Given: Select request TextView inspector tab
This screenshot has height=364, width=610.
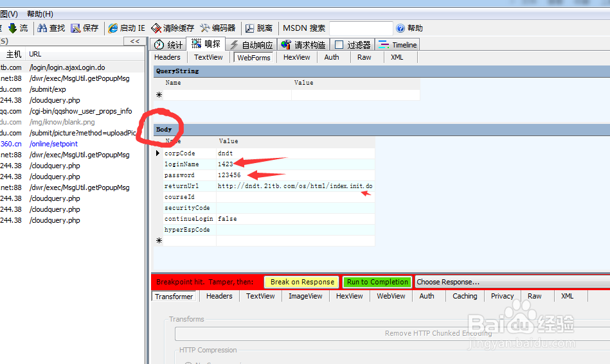Looking at the screenshot, I should 208,57.
